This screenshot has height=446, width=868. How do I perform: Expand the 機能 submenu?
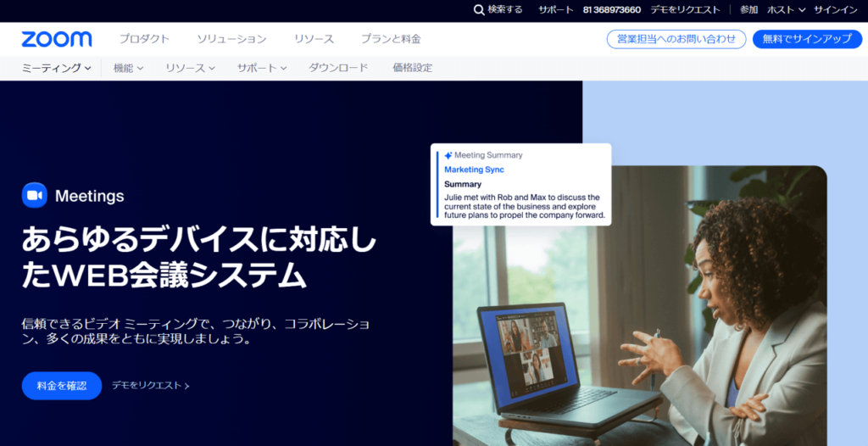128,68
